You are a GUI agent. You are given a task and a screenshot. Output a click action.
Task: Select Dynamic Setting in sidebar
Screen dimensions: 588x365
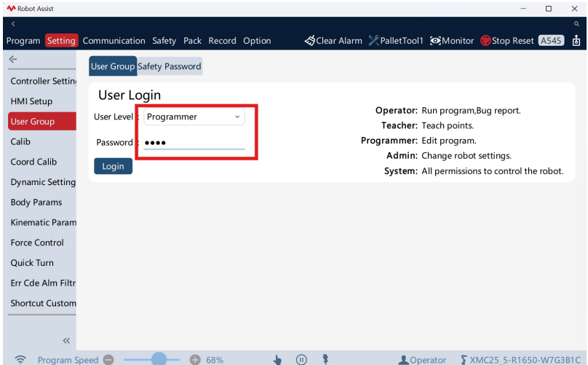coord(42,182)
